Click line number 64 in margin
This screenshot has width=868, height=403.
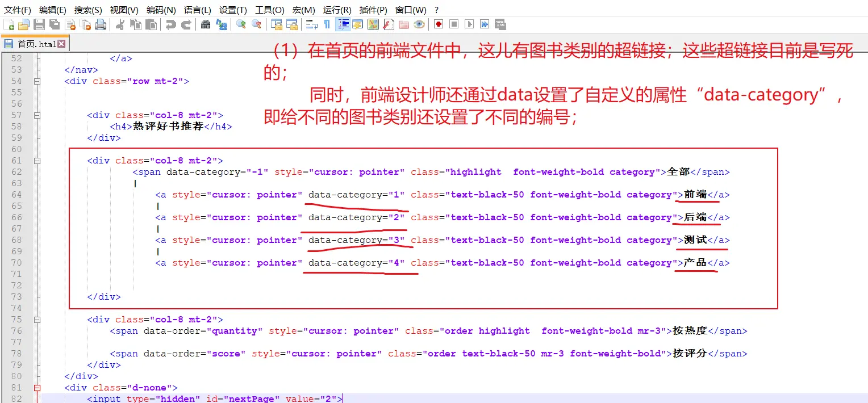[16, 195]
